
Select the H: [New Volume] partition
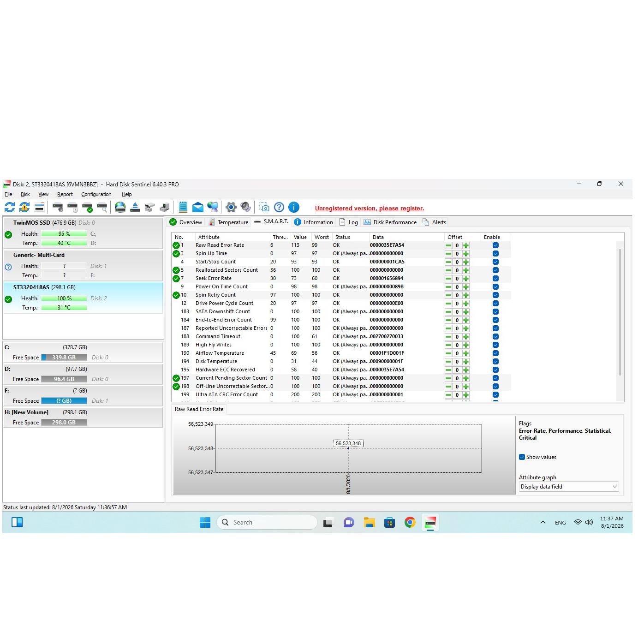pyautogui.click(x=83, y=417)
